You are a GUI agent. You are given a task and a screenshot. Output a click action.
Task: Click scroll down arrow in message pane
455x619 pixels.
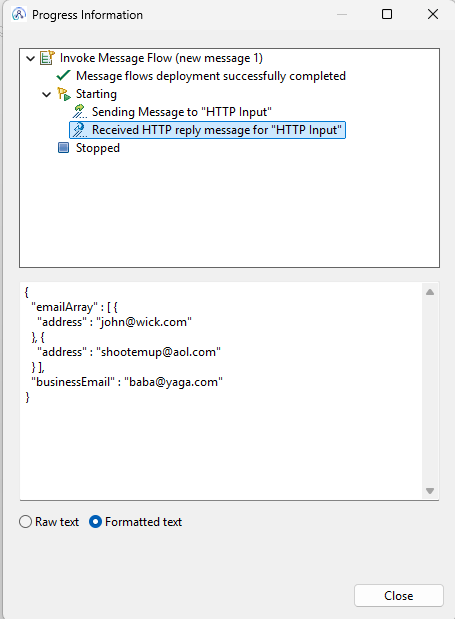[430, 491]
